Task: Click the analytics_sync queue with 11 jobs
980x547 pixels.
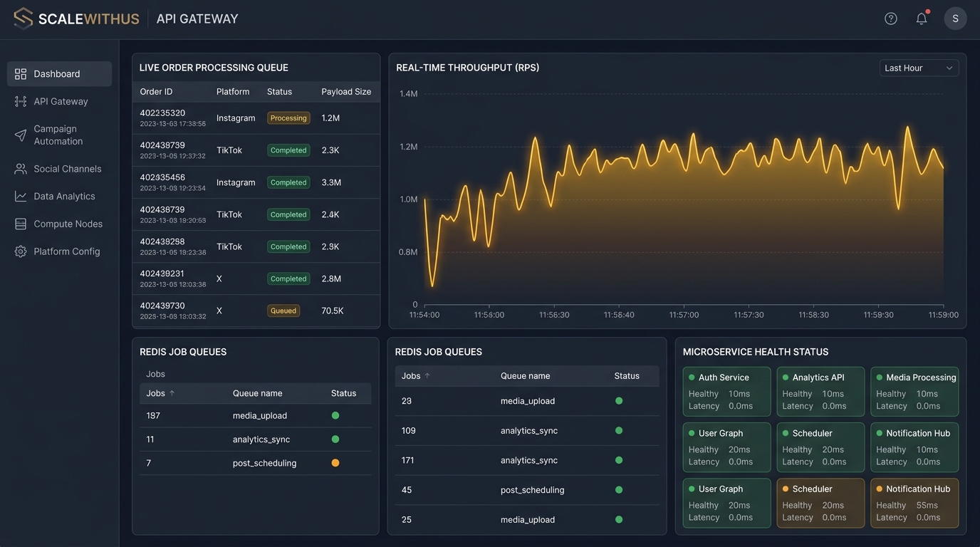Action: click(261, 439)
